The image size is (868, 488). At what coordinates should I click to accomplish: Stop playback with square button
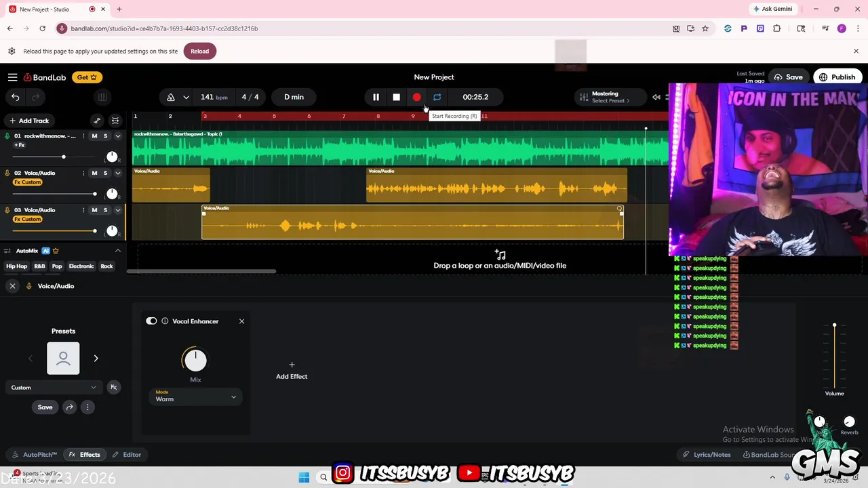[396, 97]
